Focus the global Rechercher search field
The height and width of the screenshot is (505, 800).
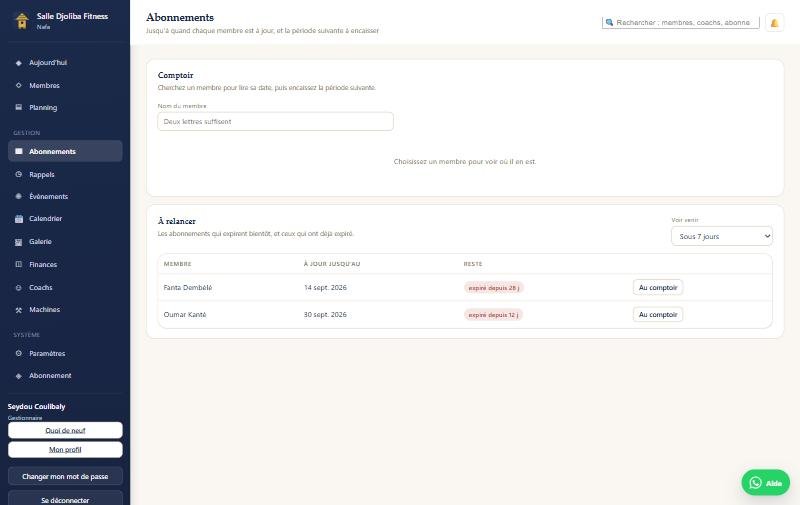(x=681, y=22)
